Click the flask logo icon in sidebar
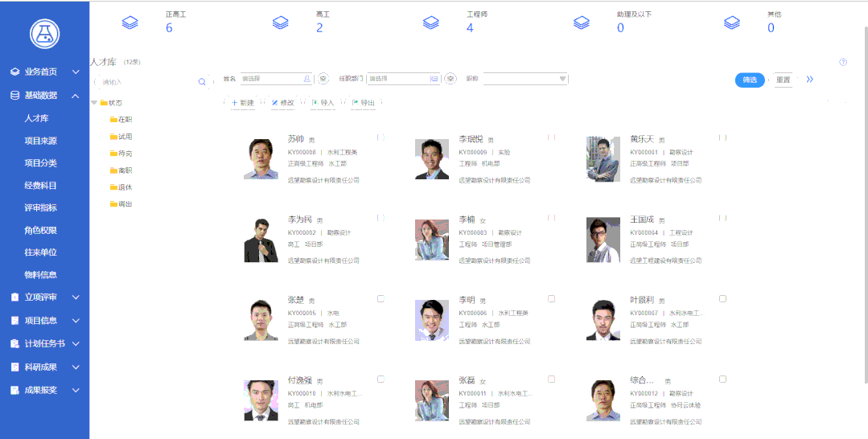Image resolution: width=868 pixels, height=439 pixels. point(44,33)
